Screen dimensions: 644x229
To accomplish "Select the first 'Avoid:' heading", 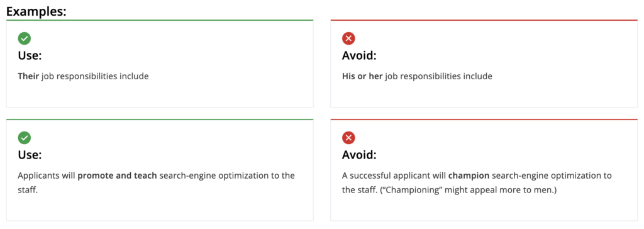I will (359, 55).
